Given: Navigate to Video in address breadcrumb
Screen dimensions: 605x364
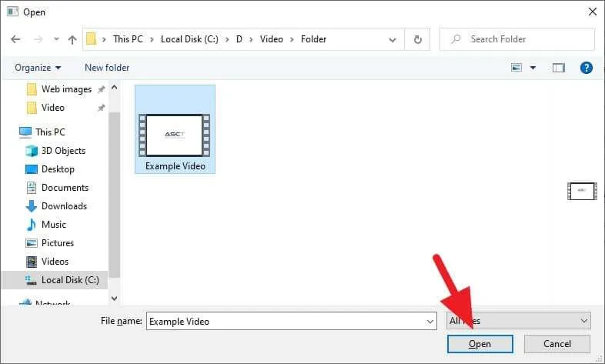Looking at the screenshot, I should tap(271, 39).
